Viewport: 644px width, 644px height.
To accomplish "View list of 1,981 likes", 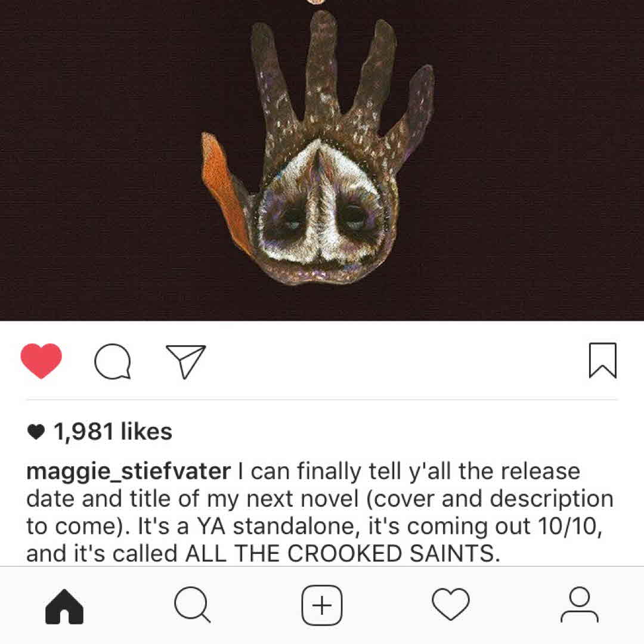I will point(113,432).
